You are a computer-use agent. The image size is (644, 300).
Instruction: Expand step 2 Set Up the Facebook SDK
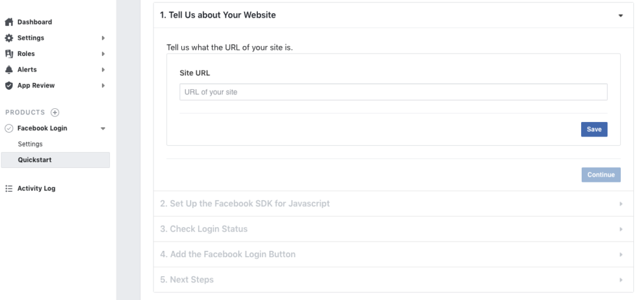tap(393, 203)
